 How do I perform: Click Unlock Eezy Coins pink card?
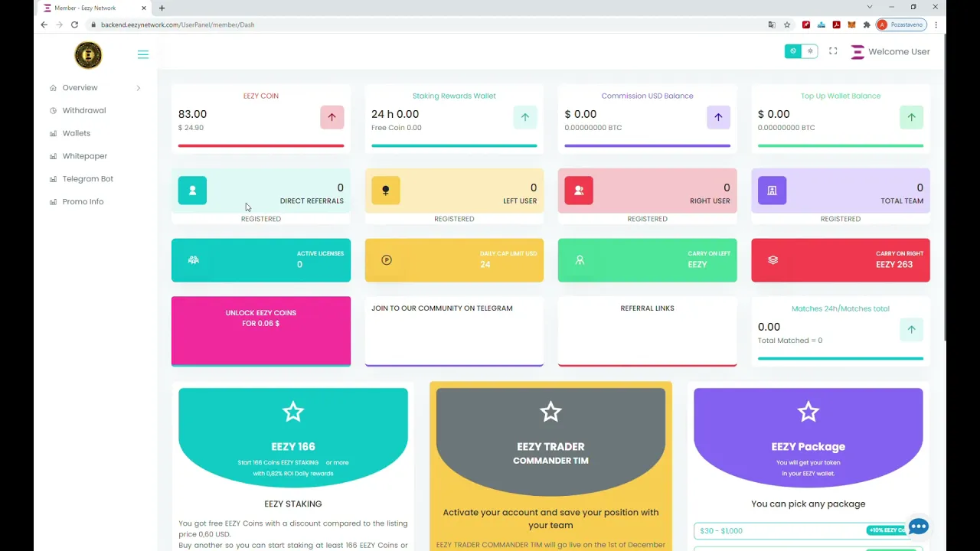261,331
